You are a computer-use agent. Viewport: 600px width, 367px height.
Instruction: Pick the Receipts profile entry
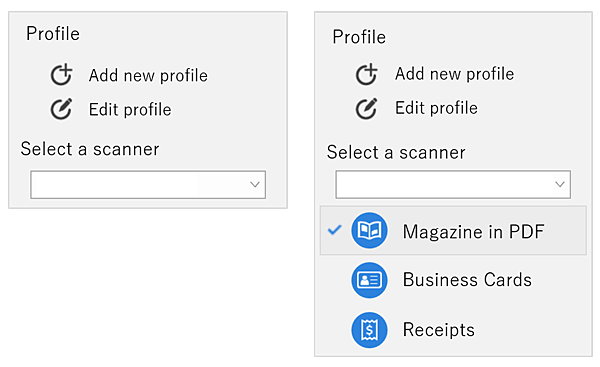pos(453,330)
